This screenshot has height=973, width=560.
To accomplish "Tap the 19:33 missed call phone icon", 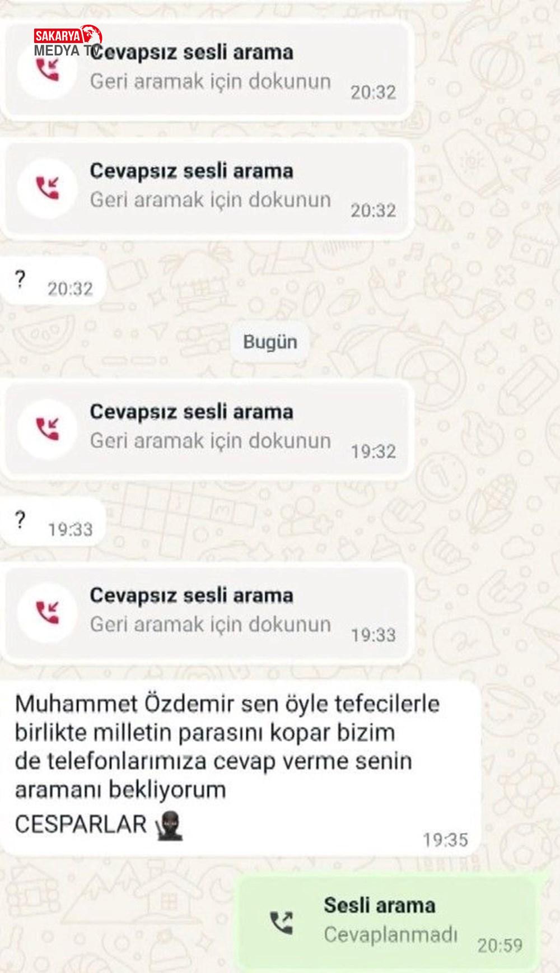I will pos(47,612).
